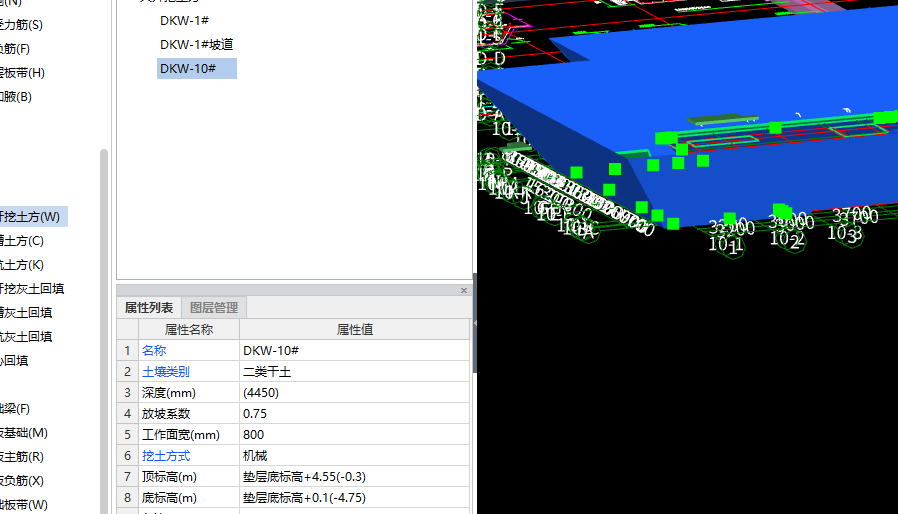The width and height of the screenshot is (898, 514).
Task: Click the 土壤类别 property link
Action: click(x=166, y=372)
